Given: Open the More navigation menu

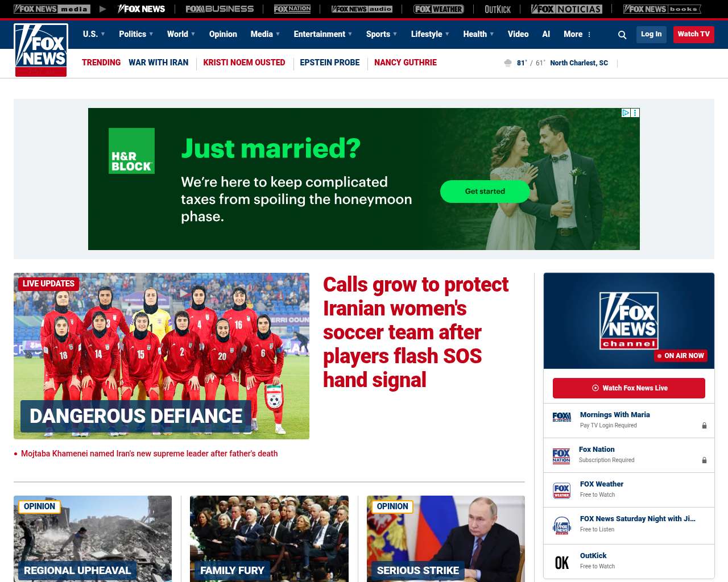Looking at the screenshot, I should 577,34.
